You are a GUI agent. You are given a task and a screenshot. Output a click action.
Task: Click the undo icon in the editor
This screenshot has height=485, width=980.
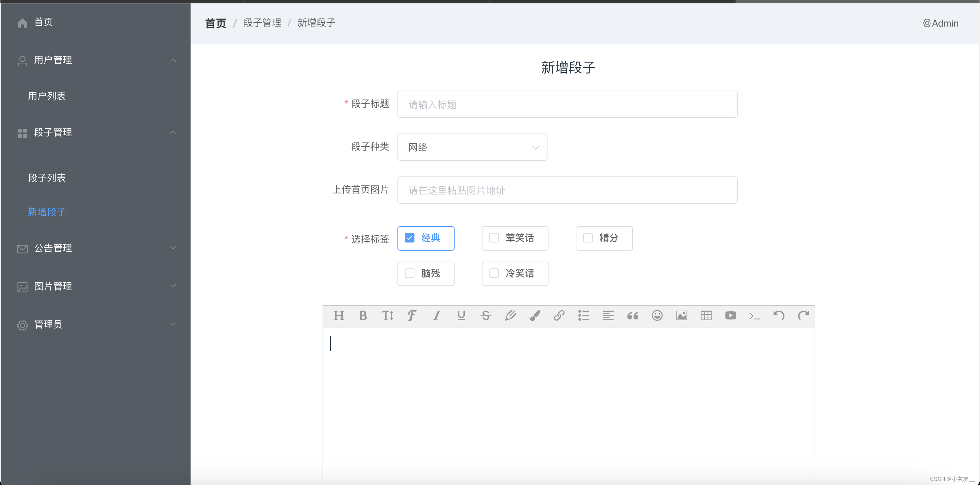point(779,316)
